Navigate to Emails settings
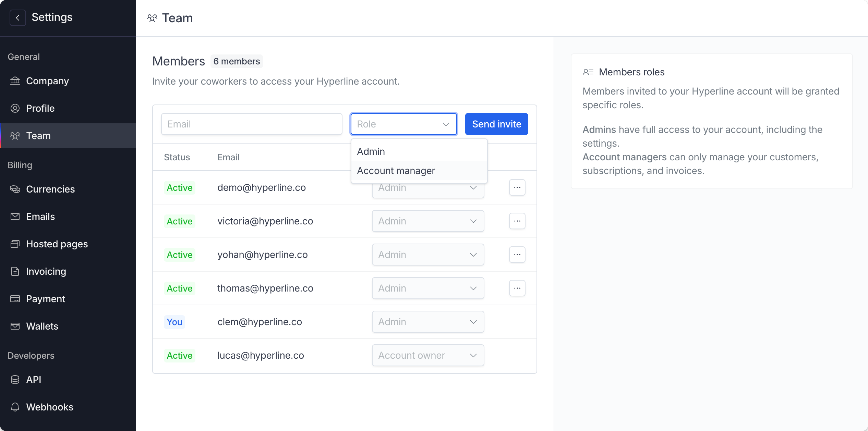Screen dimensions: 868x431 (x=68, y=217)
